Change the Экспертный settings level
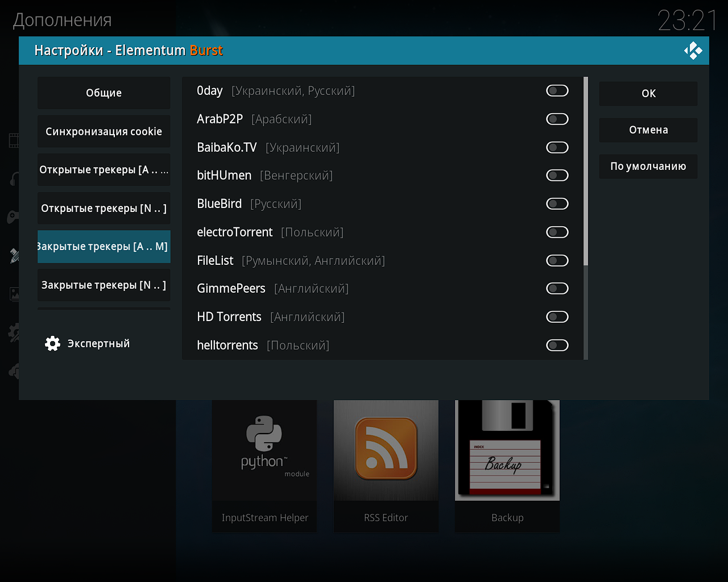The width and height of the screenshot is (728, 582). 87,343
